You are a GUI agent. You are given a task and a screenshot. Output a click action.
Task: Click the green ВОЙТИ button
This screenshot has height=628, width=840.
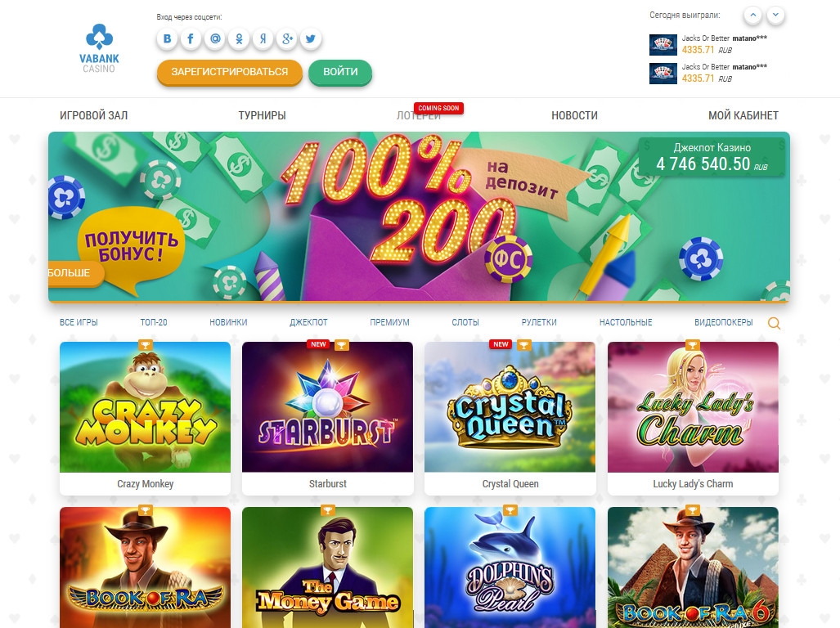[340, 72]
